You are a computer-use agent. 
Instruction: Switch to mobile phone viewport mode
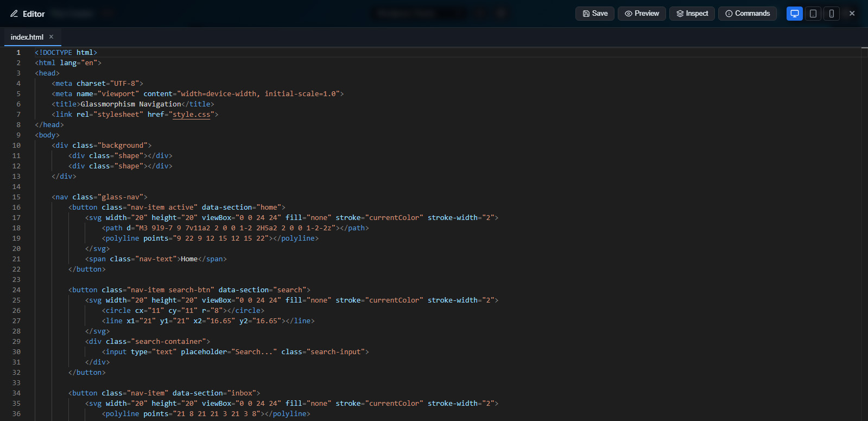pyautogui.click(x=832, y=14)
